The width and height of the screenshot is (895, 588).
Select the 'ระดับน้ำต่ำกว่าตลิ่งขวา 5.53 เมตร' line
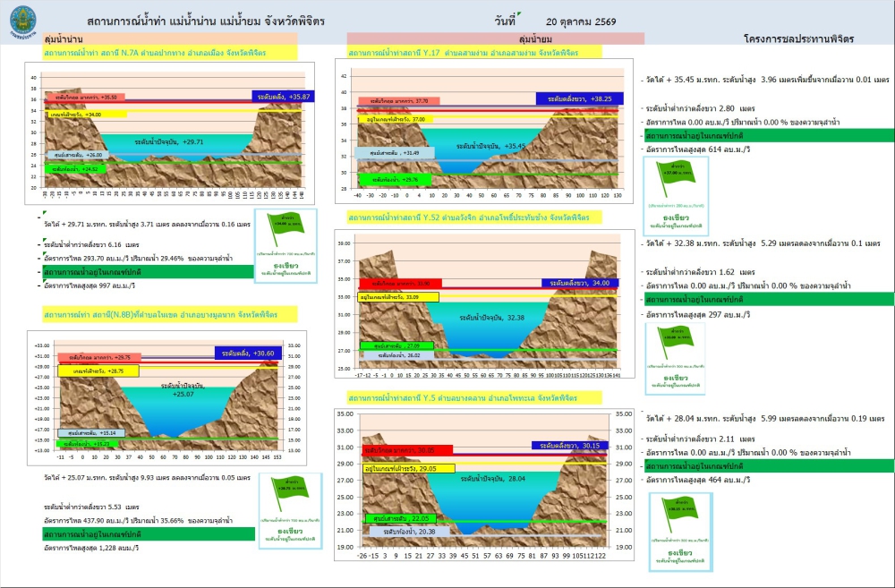pyautogui.click(x=91, y=507)
